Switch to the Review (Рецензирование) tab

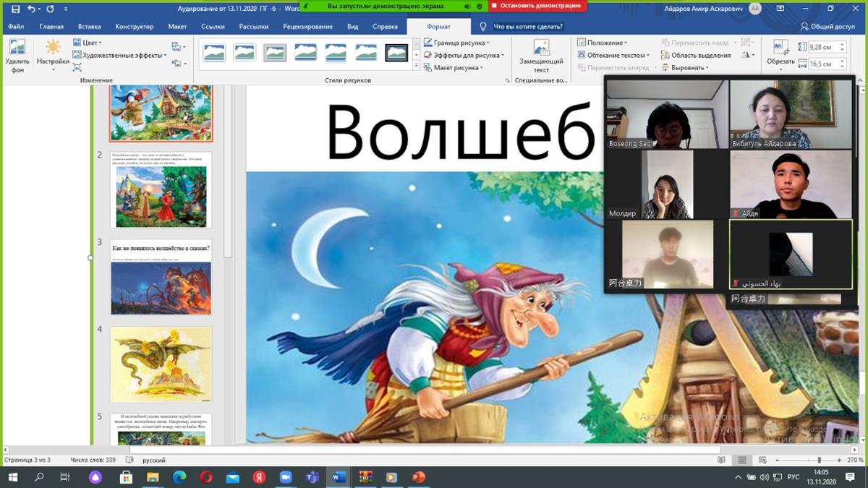[306, 27]
